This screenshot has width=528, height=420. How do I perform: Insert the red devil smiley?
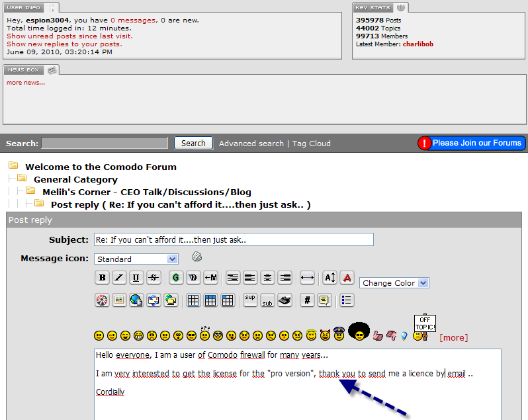(x=325, y=335)
